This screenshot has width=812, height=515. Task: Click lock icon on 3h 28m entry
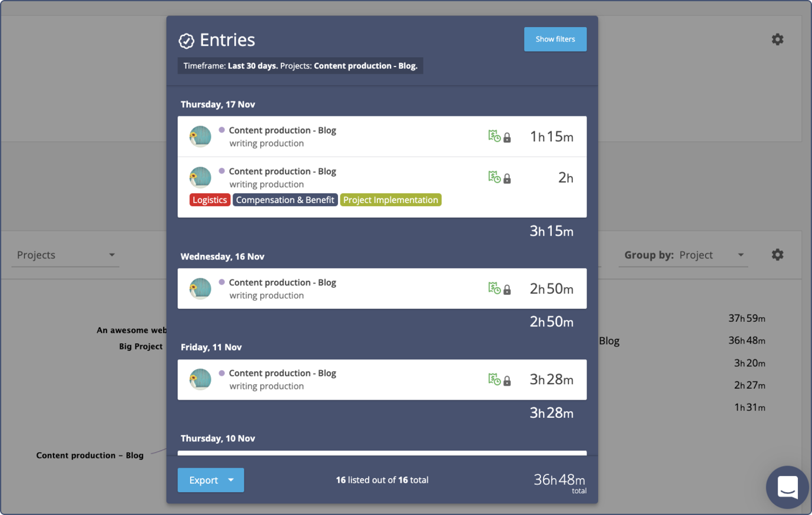[507, 381]
